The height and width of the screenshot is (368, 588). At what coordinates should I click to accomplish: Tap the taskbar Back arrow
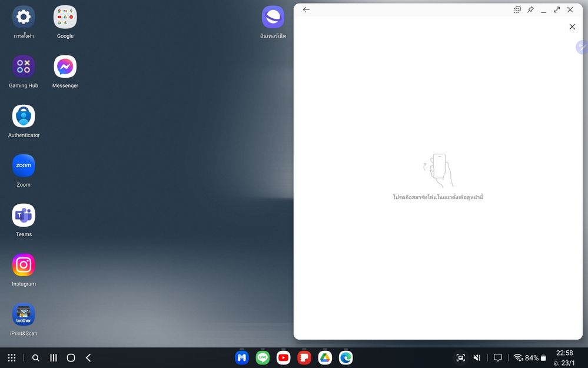[x=88, y=358]
